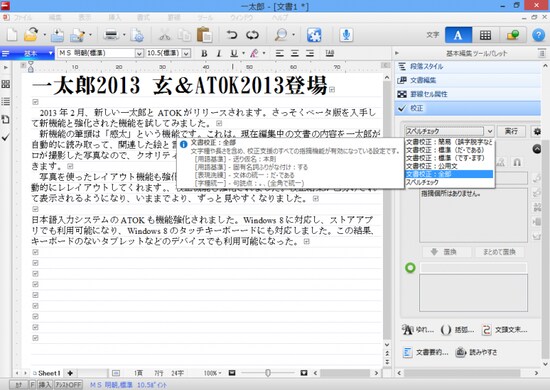
Task: Click the 実行 button
Action: (x=511, y=131)
